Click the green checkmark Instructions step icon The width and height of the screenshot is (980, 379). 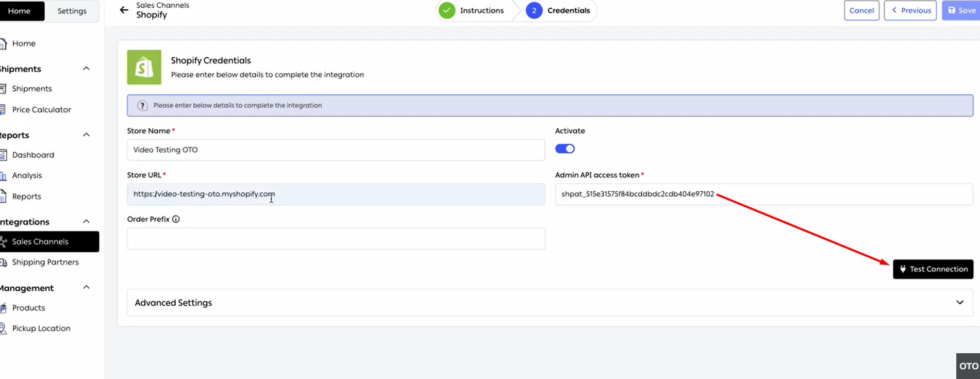pos(447,10)
